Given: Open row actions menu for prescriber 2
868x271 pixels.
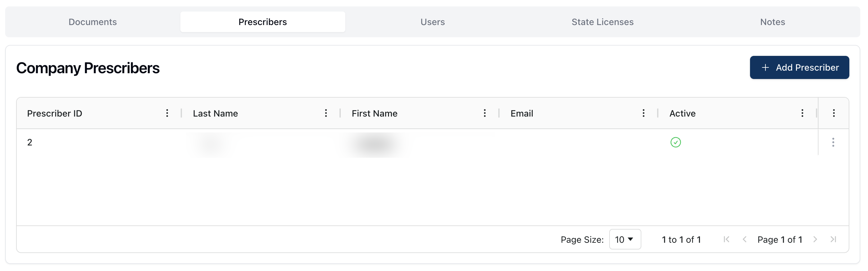Looking at the screenshot, I should (x=833, y=142).
